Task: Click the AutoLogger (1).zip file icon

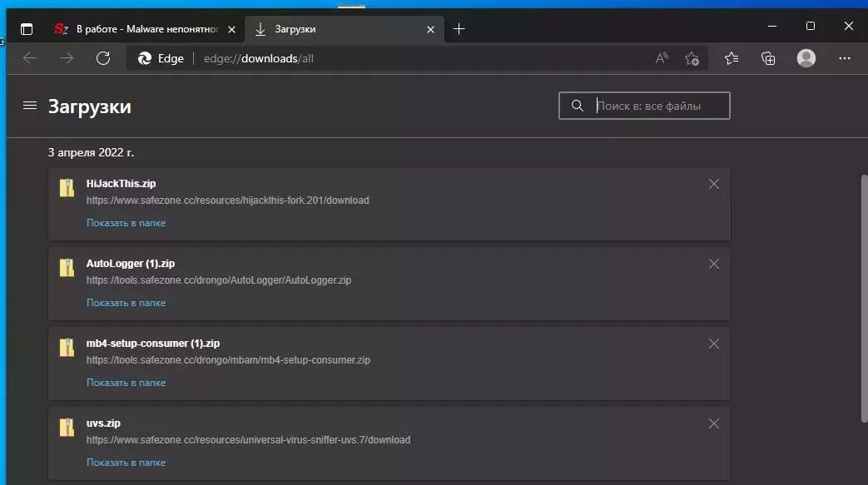Action: (x=67, y=268)
